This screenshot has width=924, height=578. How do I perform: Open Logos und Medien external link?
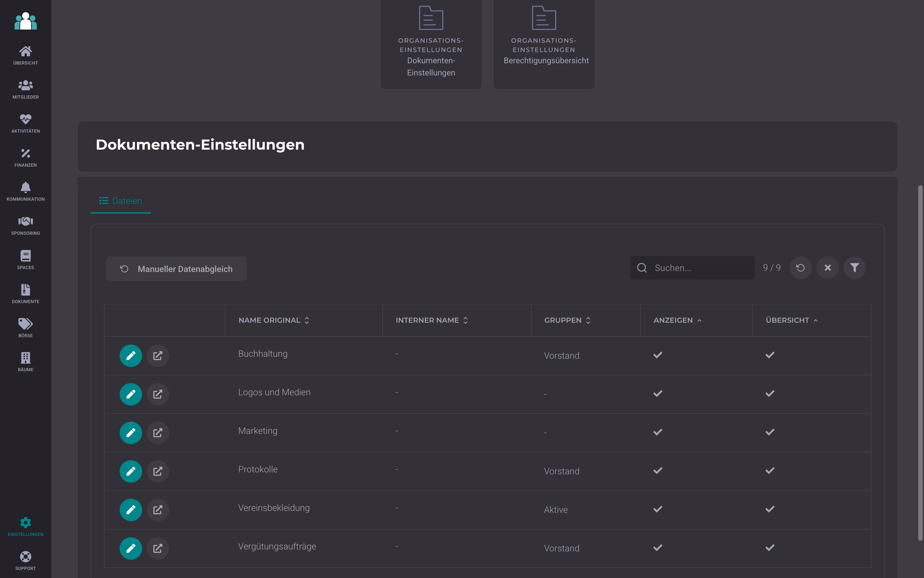[158, 394]
